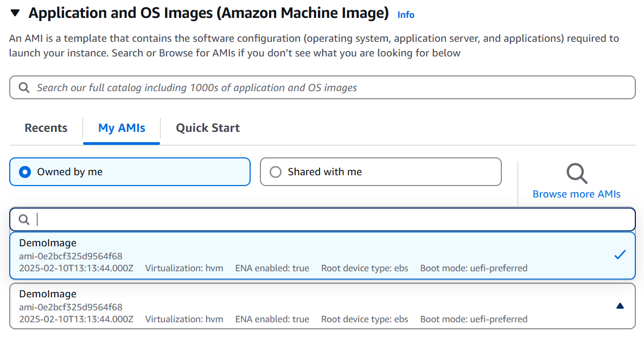
Task: Click the Application and OS Images heading text
Action: point(208,13)
